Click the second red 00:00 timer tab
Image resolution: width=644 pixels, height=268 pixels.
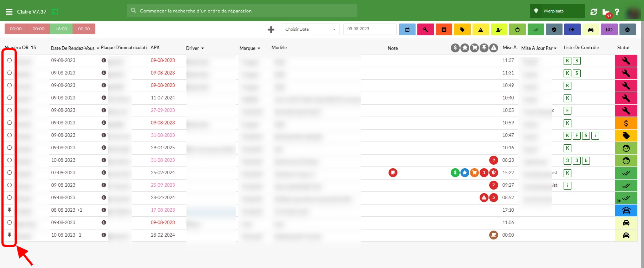coord(38,29)
